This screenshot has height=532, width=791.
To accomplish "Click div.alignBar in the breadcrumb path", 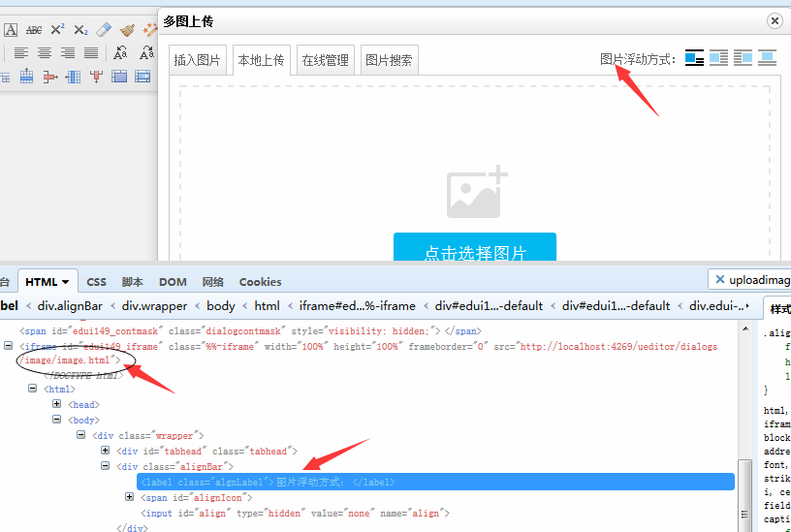I will pos(70,305).
